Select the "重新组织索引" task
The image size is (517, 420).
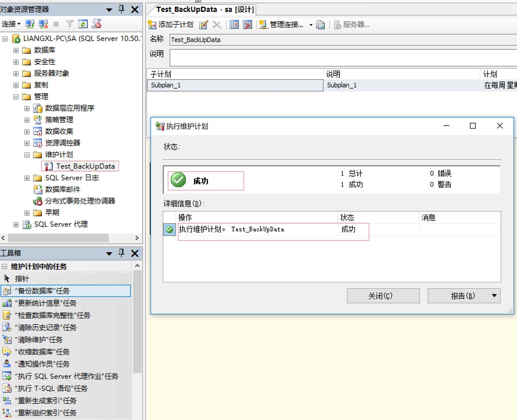coord(66,413)
